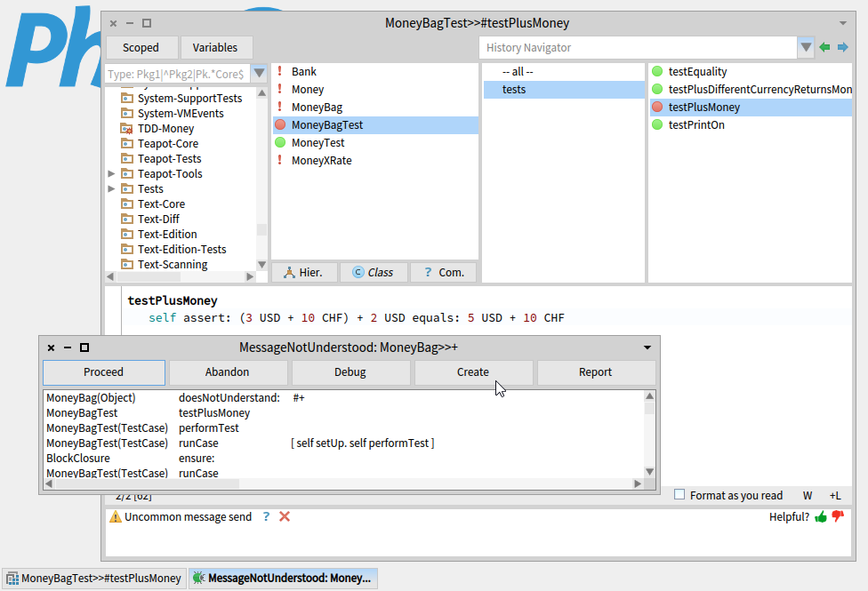Select the System-VMEvents package icon
Viewport: 868px width, 591px height.
(x=127, y=114)
